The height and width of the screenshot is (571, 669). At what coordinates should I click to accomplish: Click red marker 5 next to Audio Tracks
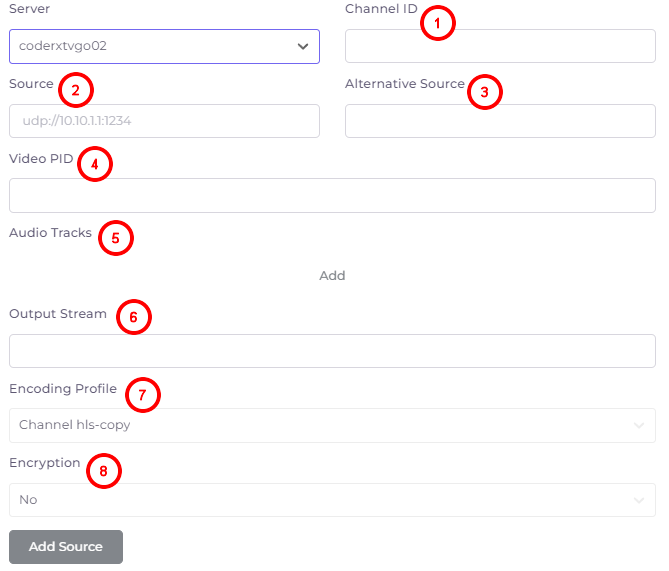116,238
